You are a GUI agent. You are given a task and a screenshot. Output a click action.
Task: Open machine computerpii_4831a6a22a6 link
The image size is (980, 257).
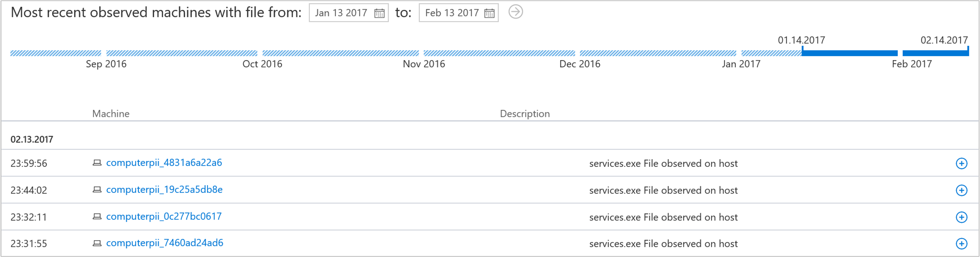tap(164, 163)
